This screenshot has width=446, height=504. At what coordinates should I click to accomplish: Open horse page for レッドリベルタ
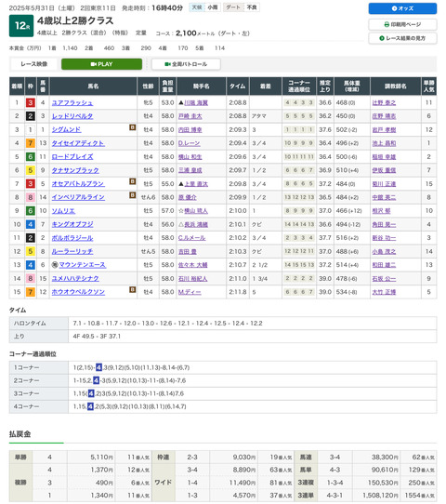pos(72,116)
